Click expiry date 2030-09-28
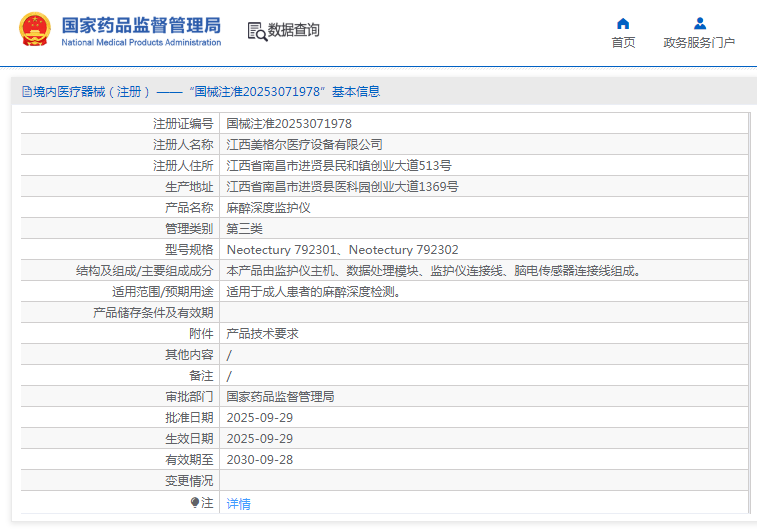 click(260, 460)
